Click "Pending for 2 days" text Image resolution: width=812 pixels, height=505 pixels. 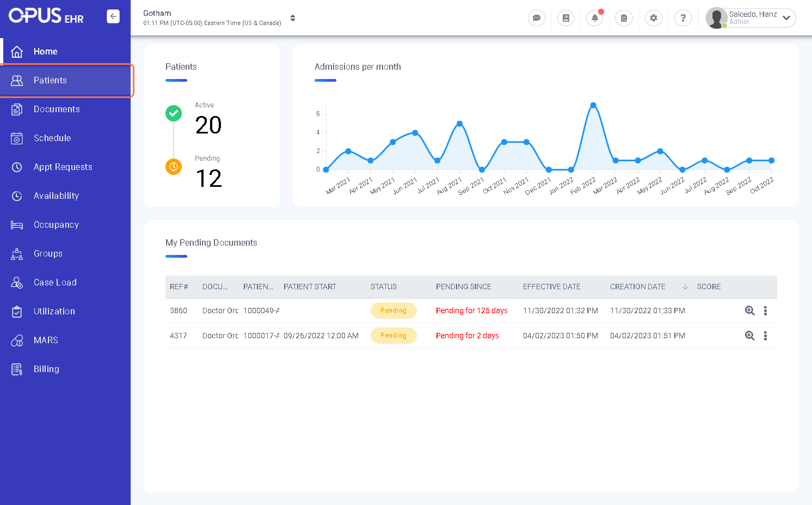tap(467, 336)
